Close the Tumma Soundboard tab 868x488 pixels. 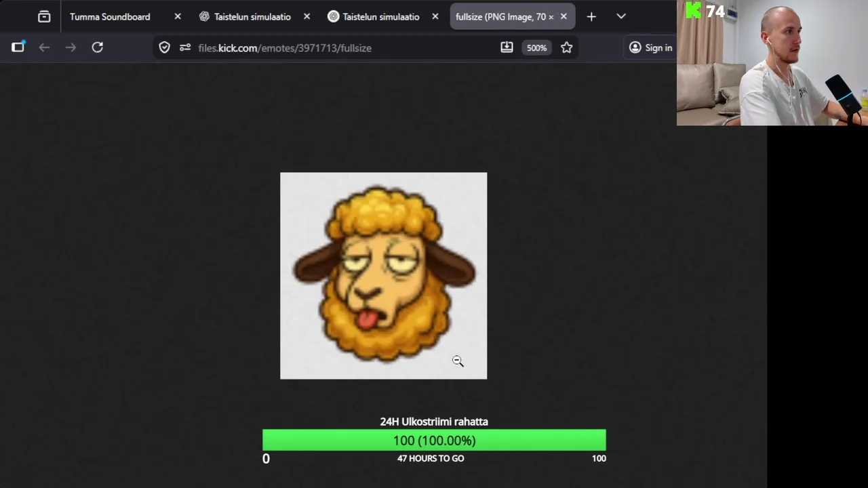[x=178, y=16]
